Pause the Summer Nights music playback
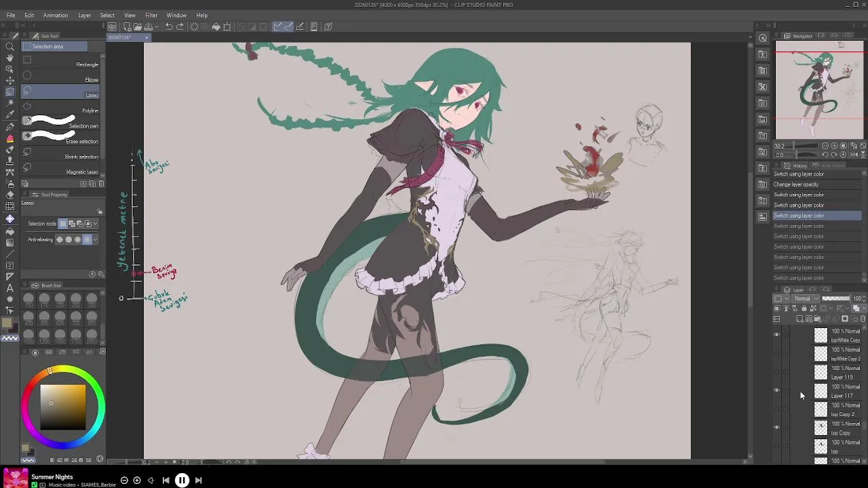Screen dimensions: 868x488 point(182,481)
